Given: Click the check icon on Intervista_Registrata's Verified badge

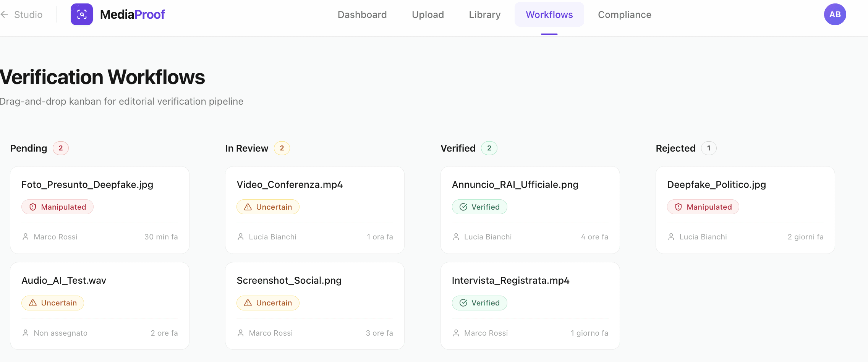Looking at the screenshot, I should [x=463, y=302].
